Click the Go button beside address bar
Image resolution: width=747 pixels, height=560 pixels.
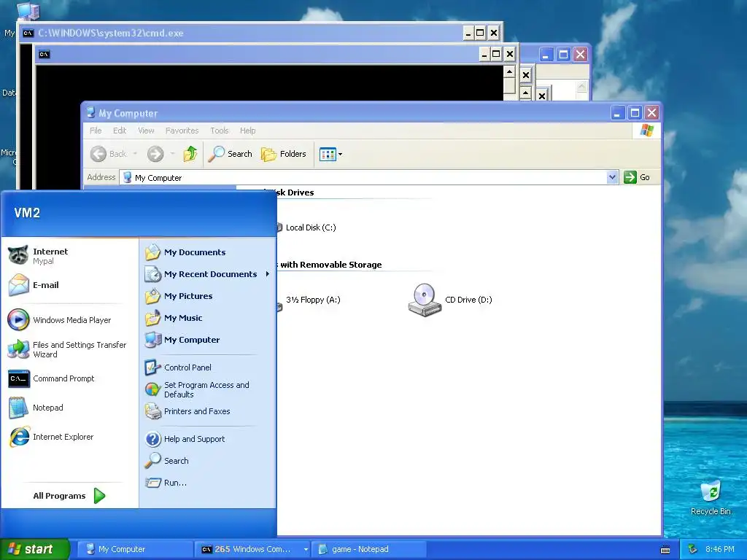coord(637,177)
